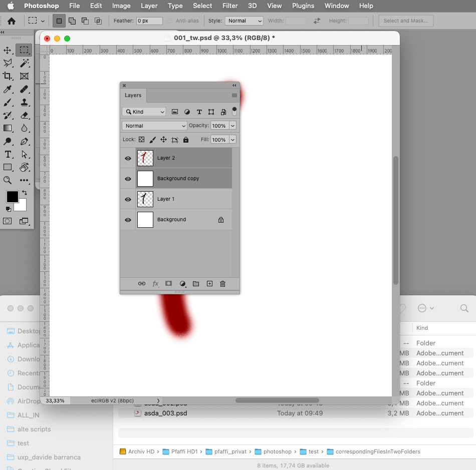The height and width of the screenshot is (470, 476).
Task: Choose Subtract from selection mode
Action: pyautogui.click(x=85, y=21)
